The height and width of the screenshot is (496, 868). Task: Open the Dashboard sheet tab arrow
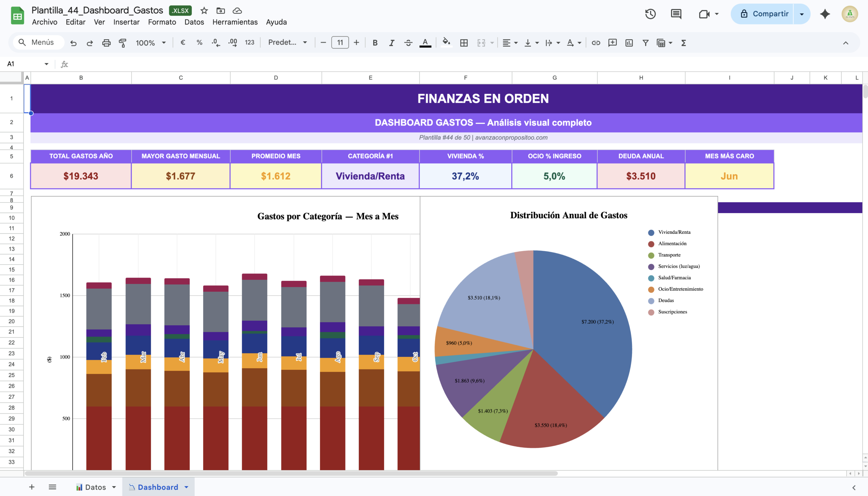186,487
